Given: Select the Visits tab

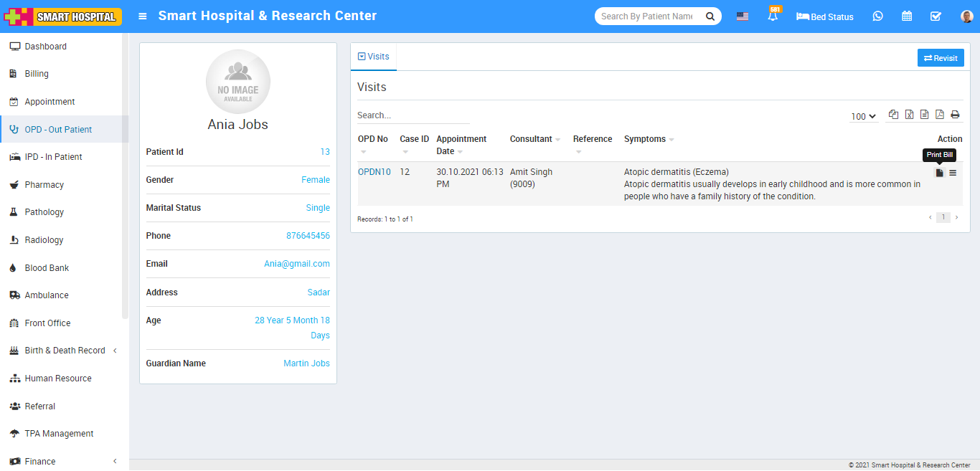Looking at the screenshot, I should pyautogui.click(x=374, y=57).
